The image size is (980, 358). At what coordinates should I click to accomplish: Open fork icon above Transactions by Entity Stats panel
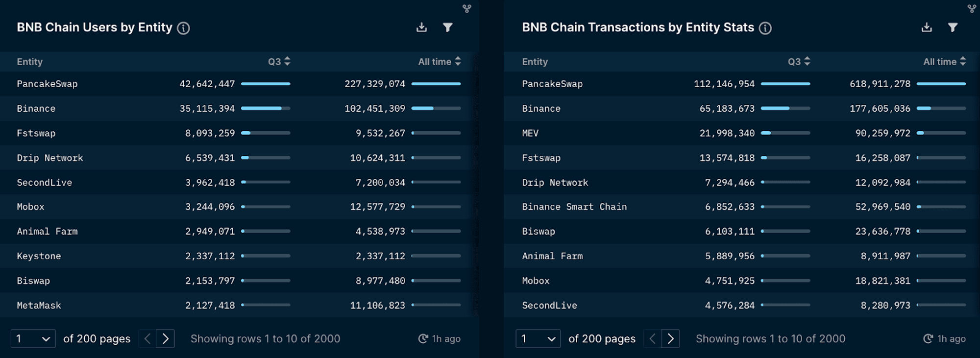[972, 8]
